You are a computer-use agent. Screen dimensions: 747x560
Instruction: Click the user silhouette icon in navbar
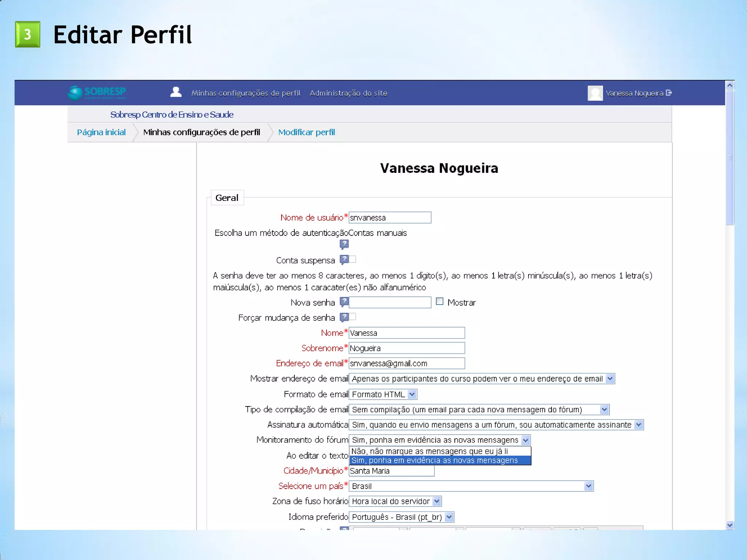coord(176,92)
